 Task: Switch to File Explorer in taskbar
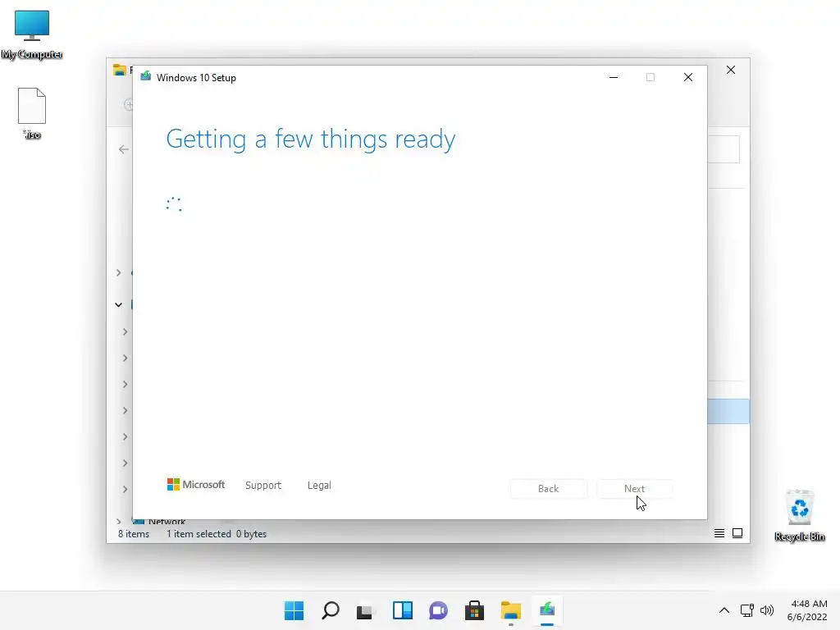pyautogui.click(x=510, y=610)
